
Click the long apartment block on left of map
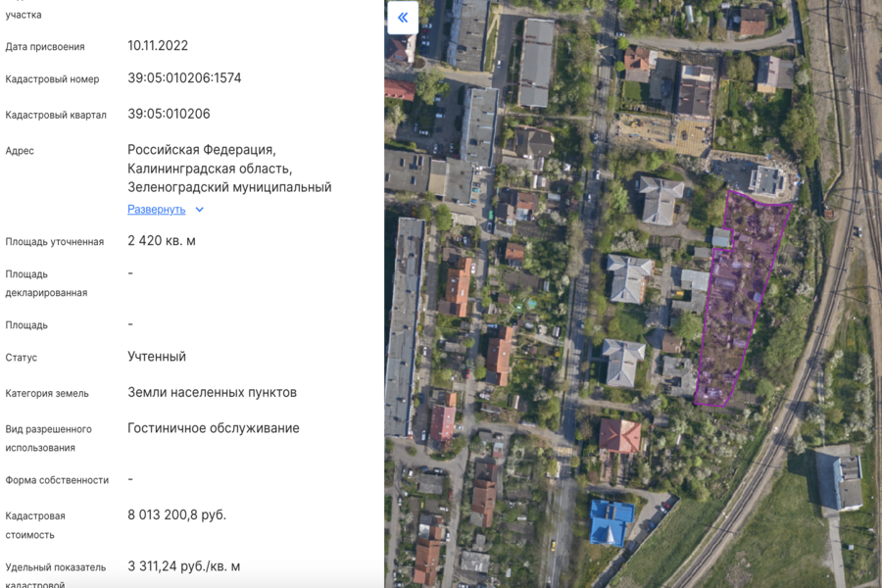point(405,323)
